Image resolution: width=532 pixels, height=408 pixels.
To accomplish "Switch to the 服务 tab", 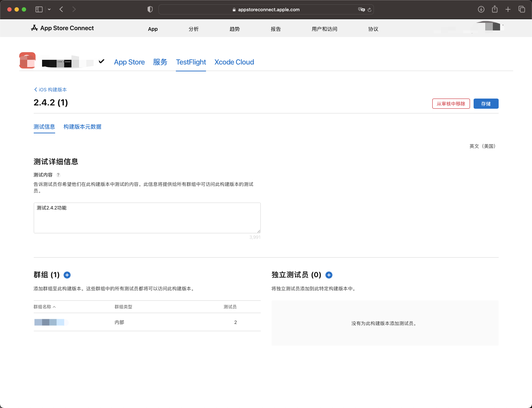I will [x=160, y=62].
